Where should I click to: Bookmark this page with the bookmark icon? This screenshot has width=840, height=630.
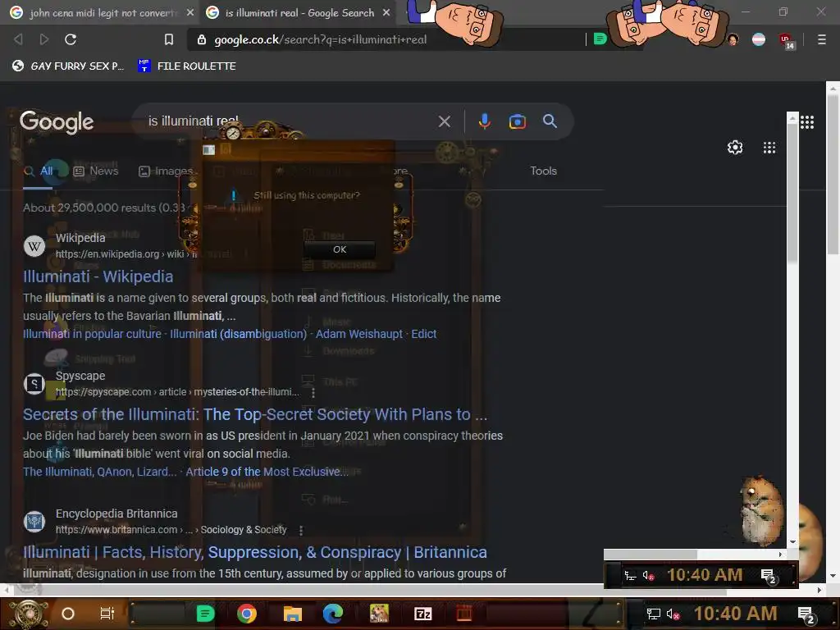point(169,39)
